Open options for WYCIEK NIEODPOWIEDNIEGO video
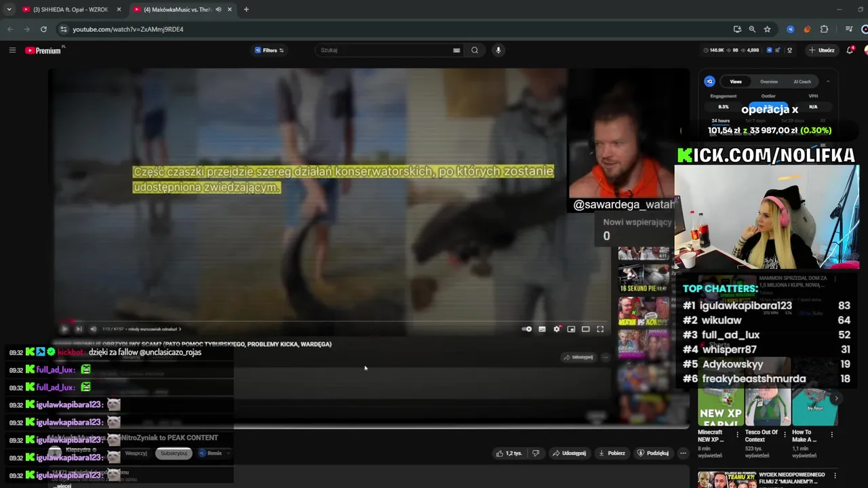Screen dimensions: 868x488 [x=835, y=476]
